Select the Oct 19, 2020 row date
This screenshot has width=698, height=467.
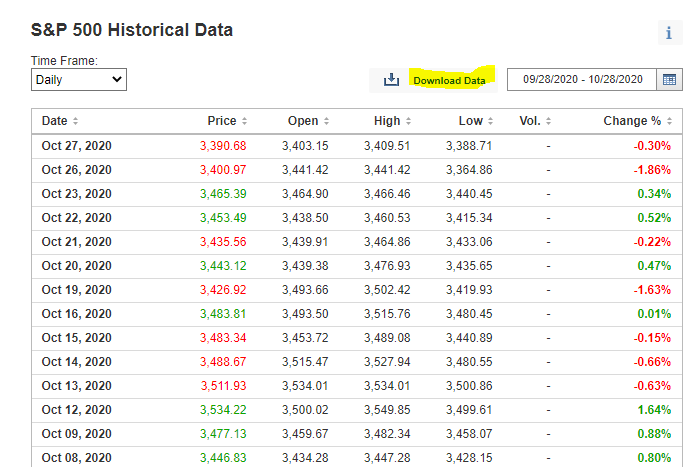[76, 290]
